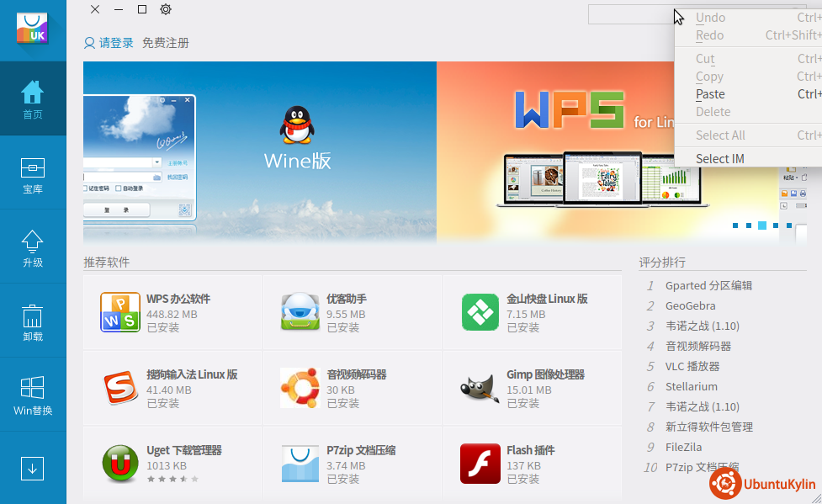This screenshot has height=504, width=822.
Task: Open GeoGebra in the rating list
Action: (690, 305)
